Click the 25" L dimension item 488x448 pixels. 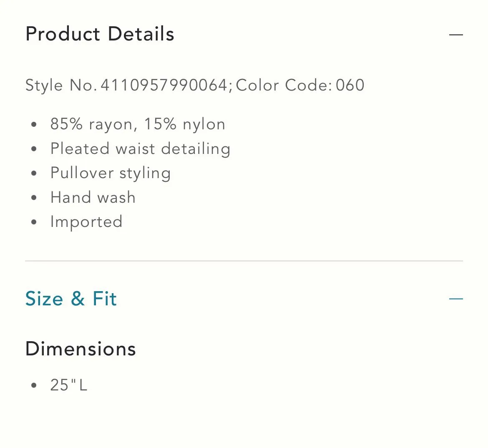click(x=69, y=385)
